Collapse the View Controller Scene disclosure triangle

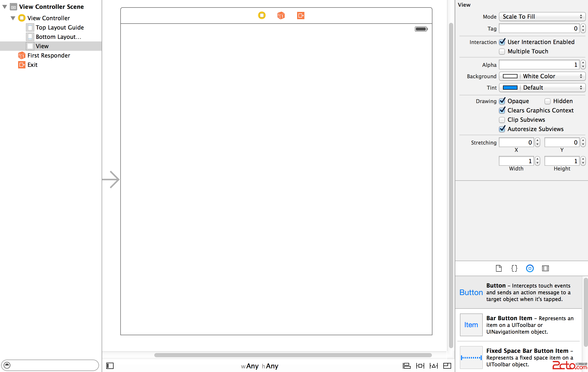tap(5, 7)
